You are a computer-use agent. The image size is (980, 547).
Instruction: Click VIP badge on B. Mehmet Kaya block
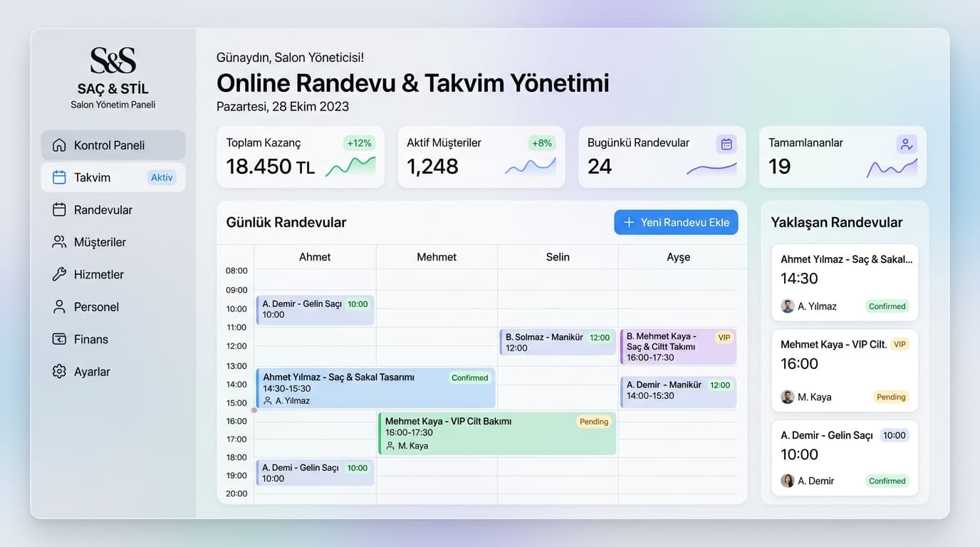pos(724,338)
